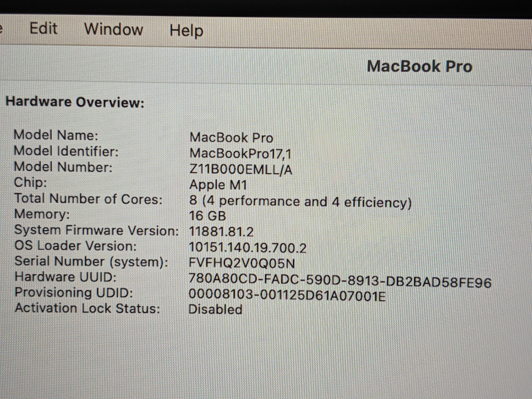Select the 11881.81.2 firmware version

[221, 232]
